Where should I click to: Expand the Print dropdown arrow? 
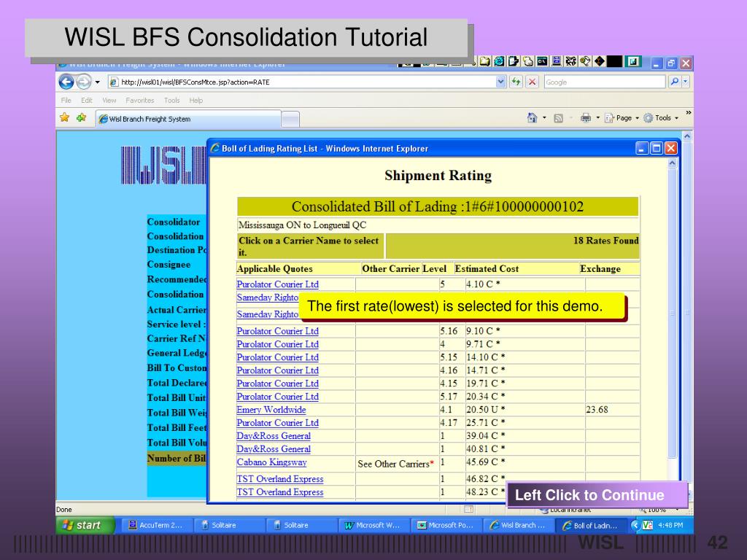pyautogui.click(x=597, y=117)
